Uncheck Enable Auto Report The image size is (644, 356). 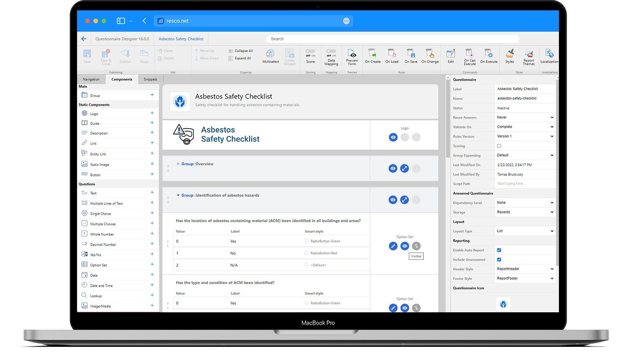pyautogui.click(x=499, y=250)
